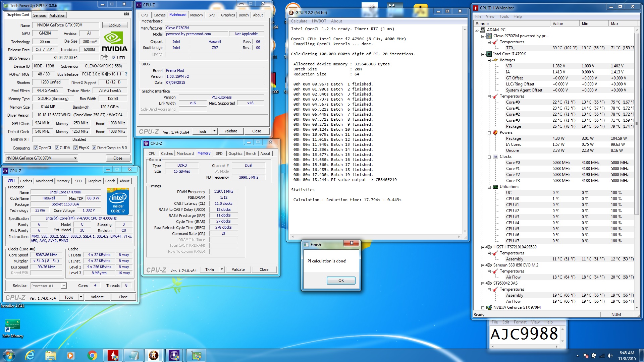The width and height of the screenshot is (644, 362).
Task: Click the Samsung SSD 850 EVO drive icon
Action: pyautogui.click(x=489, y=265)
